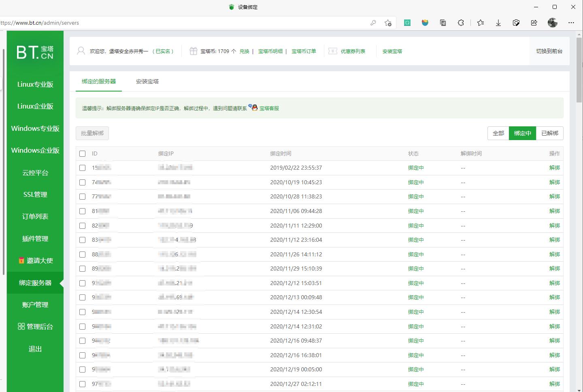Open the Downloads arrow icon
583x392 pixels.
[498, 23]
